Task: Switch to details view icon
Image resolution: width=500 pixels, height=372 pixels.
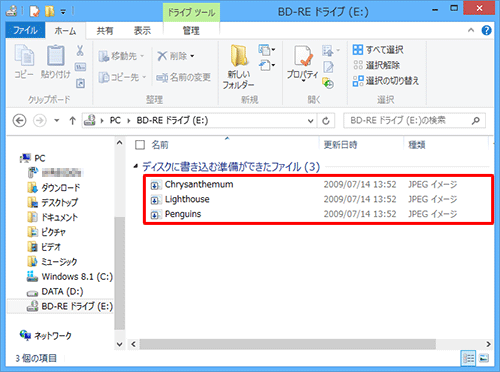Action: [468, 358]
